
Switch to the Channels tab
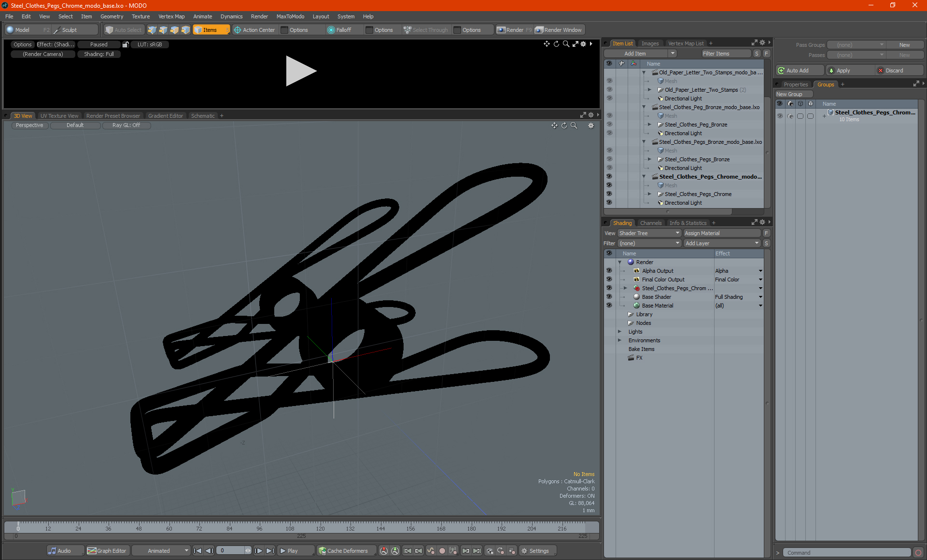(x=650, y=223)
